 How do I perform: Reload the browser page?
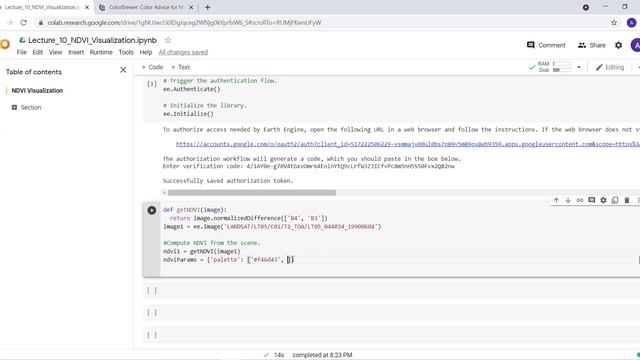coord(24,22)
